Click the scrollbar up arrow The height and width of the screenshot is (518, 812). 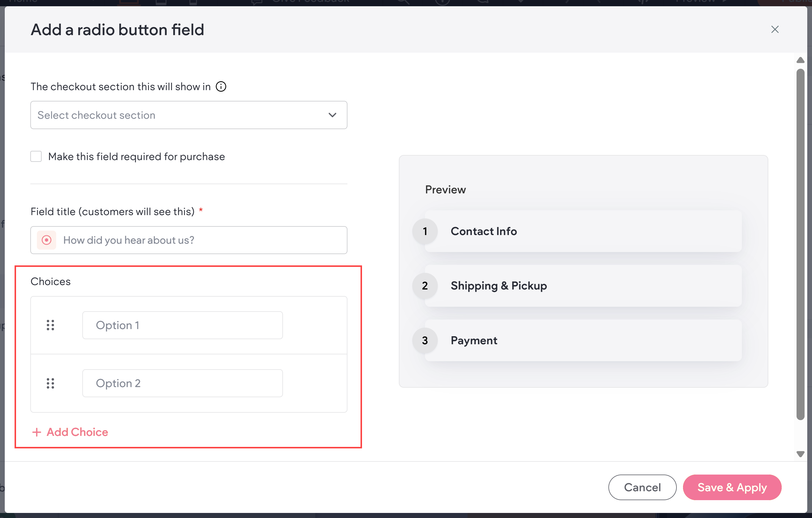pyautogui.click(x=800, y=60)
